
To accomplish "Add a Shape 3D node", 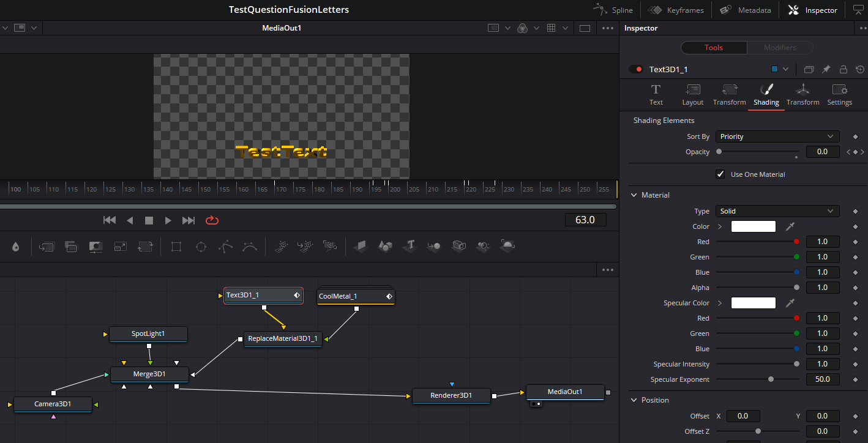I will coord(385,246).
